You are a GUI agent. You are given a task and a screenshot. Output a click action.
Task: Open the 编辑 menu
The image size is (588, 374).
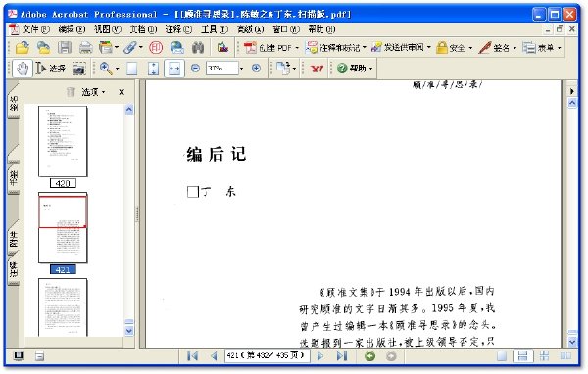72,29
